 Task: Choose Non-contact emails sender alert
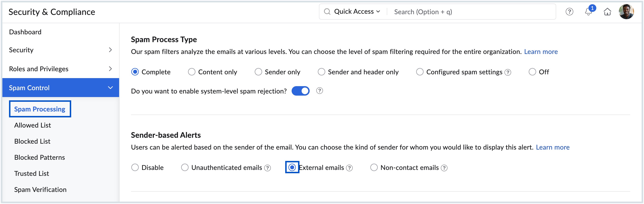tap(374, 167)
